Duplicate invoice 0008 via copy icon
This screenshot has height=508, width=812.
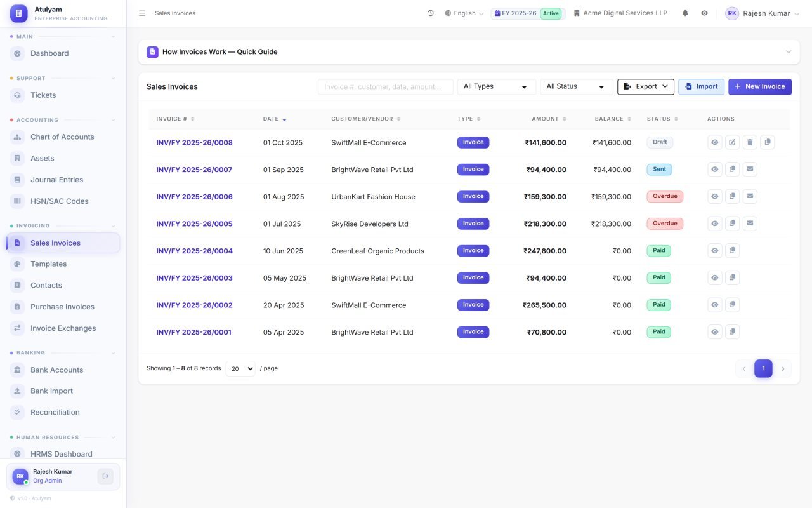(x=767, y=142)
